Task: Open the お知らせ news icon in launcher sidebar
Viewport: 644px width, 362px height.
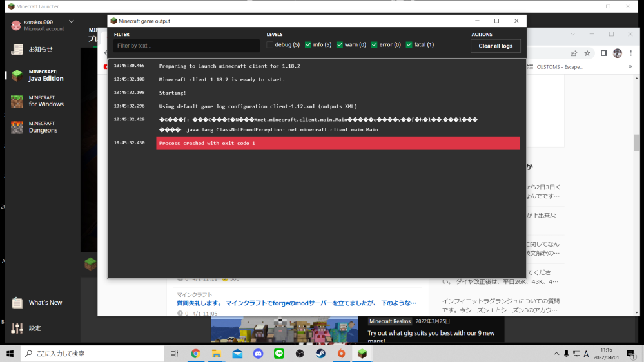Action: click(17, 49)
